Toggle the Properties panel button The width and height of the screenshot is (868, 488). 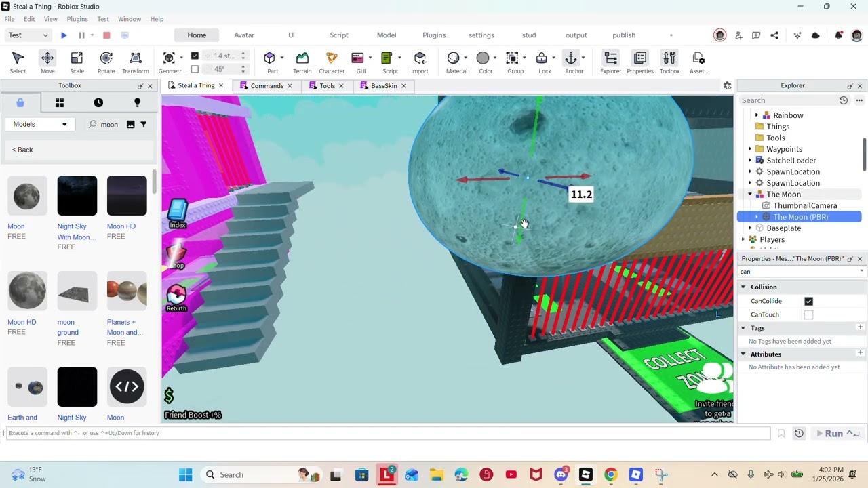click(640, 62)
